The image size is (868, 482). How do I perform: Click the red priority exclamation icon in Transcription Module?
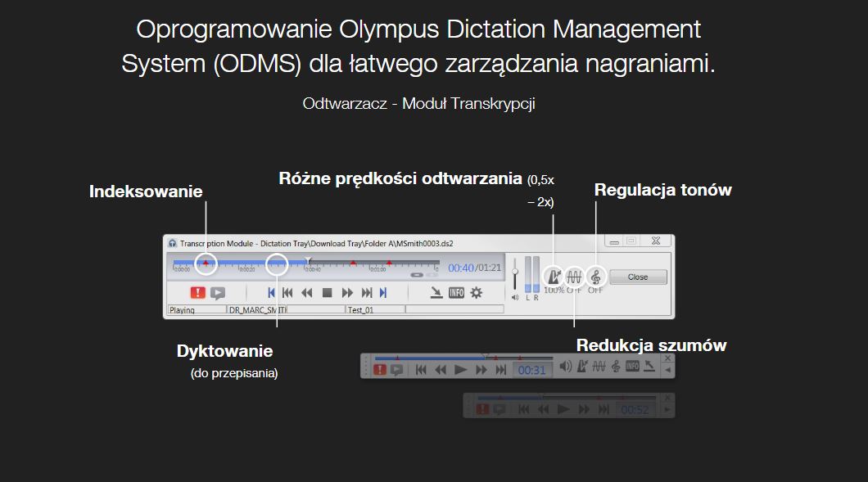pyautogui.click(x=197, y=293)
